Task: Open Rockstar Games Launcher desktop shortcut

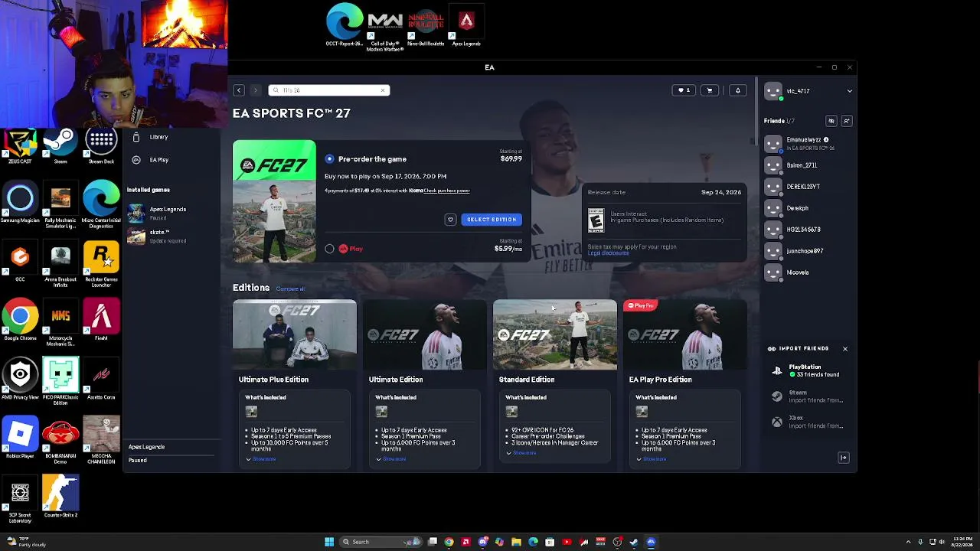Action: [x=101, y=264]
